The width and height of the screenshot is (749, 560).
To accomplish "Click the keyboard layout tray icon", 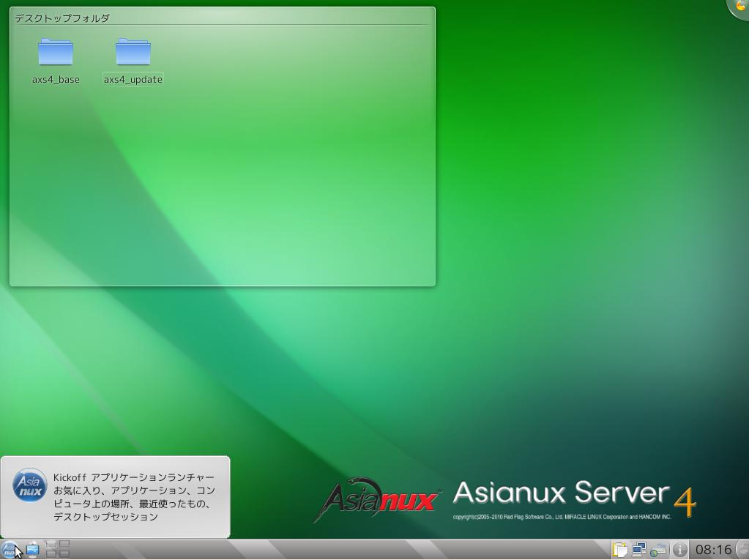I will [658, 550].
